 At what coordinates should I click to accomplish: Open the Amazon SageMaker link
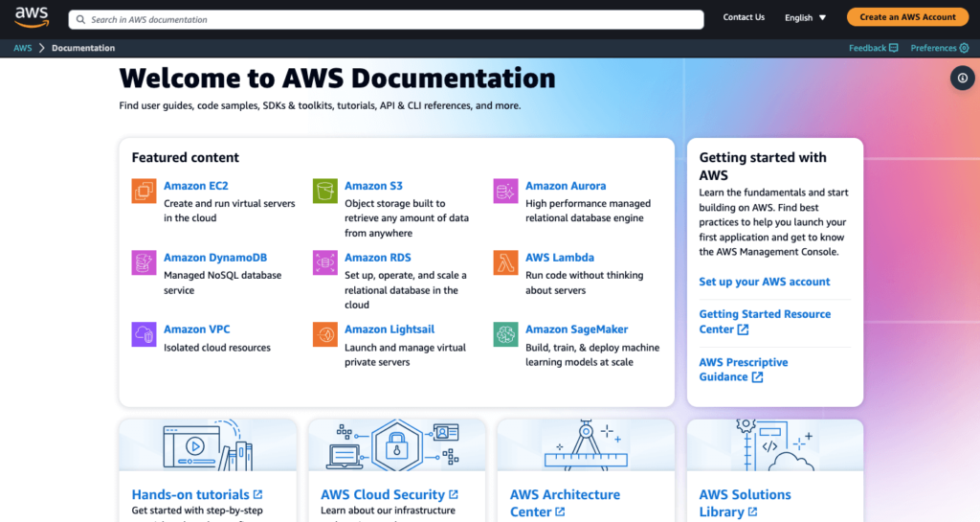tap(576, 329)
